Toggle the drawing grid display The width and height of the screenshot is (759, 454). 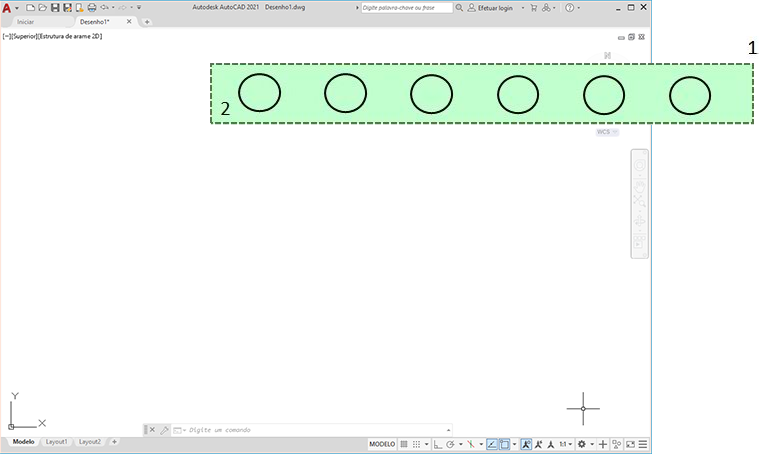(x=404, y=444)
